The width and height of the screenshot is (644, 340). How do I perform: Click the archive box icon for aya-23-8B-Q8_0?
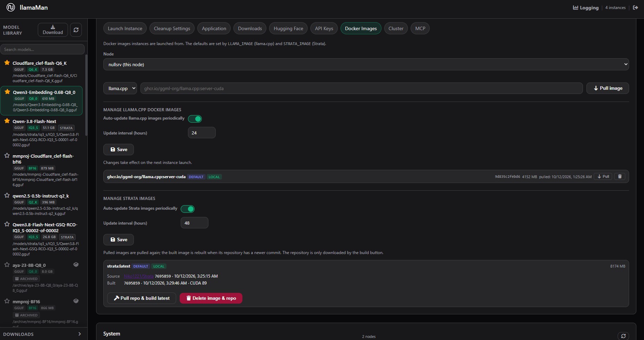click(76, 265)
